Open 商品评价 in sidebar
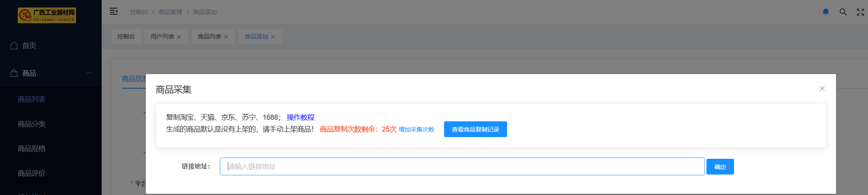The height and width of the screenshot is (195, 868). tap(32, 173)
